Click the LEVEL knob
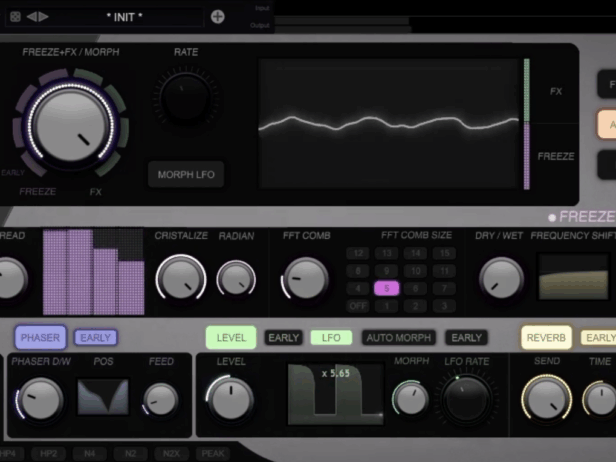This screenshot has height=462, width=616. (231, 398)
